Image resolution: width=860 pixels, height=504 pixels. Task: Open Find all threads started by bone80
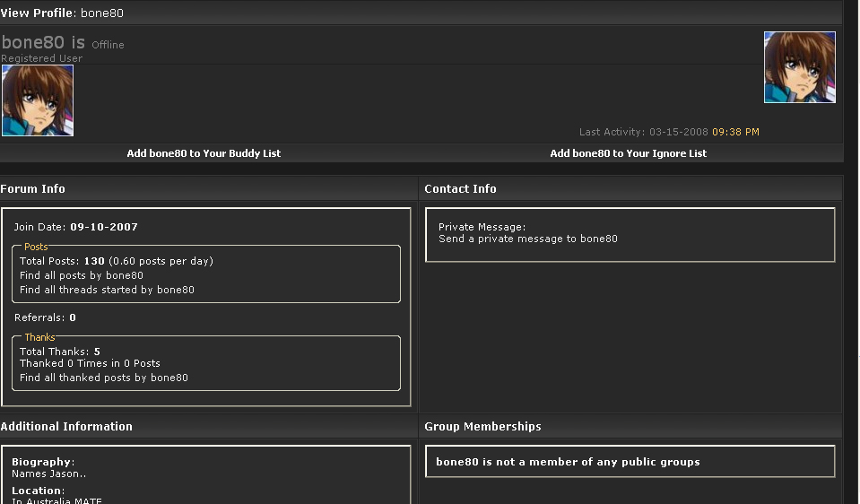[x=107, y=290]
